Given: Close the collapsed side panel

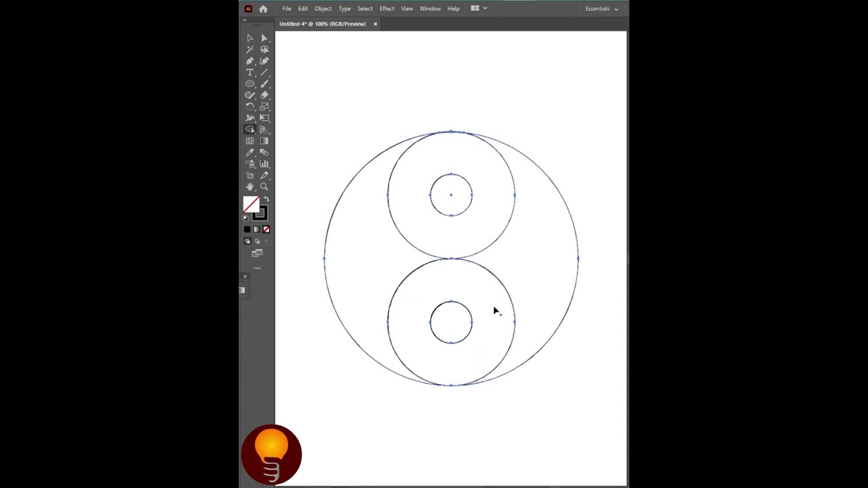Looking at the screenshot, I should click(245, 276).
